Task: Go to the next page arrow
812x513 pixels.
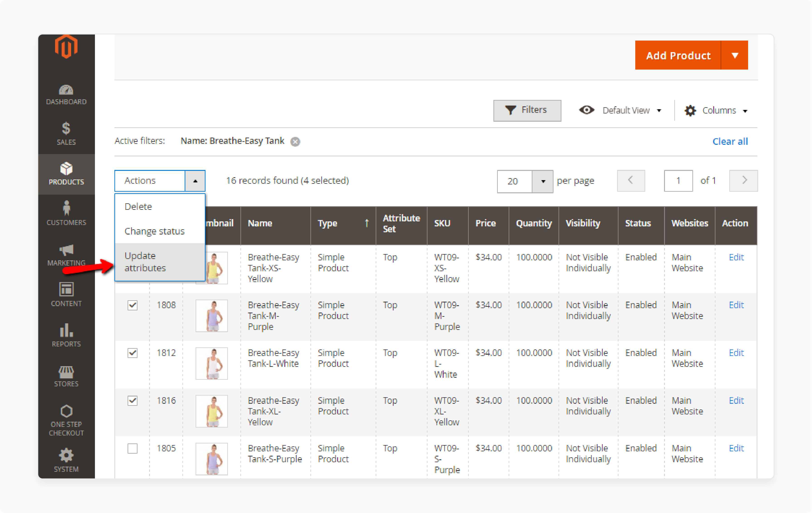Action: click(x=743, y=180)
